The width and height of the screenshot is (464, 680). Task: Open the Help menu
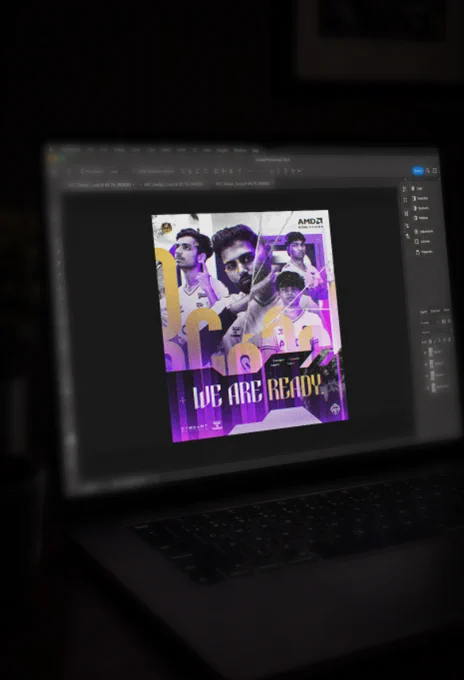point(255,150)
